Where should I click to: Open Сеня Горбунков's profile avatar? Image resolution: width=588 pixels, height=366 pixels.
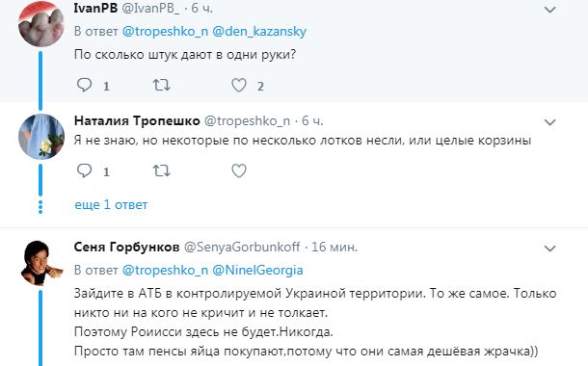[x=41, y=263]
